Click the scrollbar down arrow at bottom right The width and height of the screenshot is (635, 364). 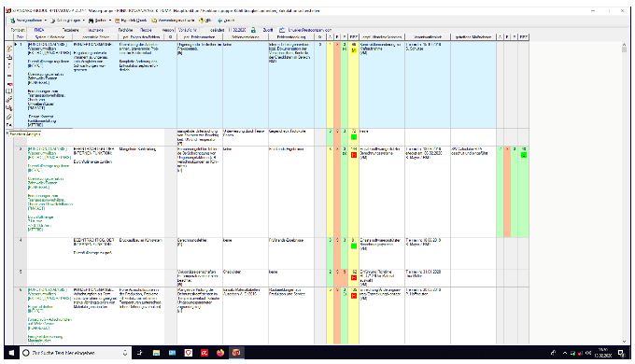[x=624, y=342]
